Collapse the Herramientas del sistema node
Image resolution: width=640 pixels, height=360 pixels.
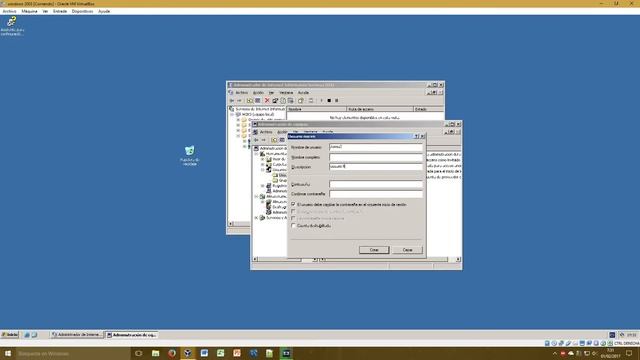point(257,154)
